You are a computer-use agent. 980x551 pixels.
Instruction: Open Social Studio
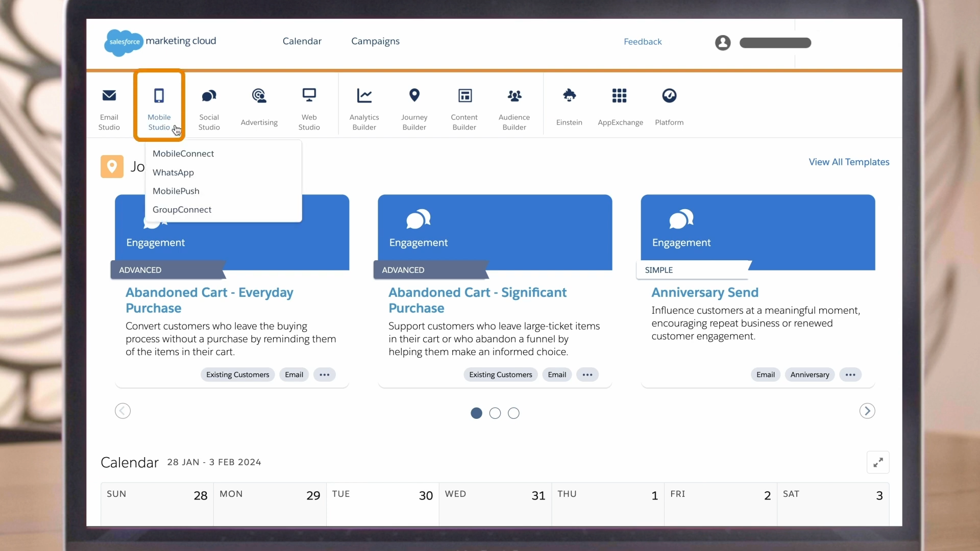(x=209, y=109)
